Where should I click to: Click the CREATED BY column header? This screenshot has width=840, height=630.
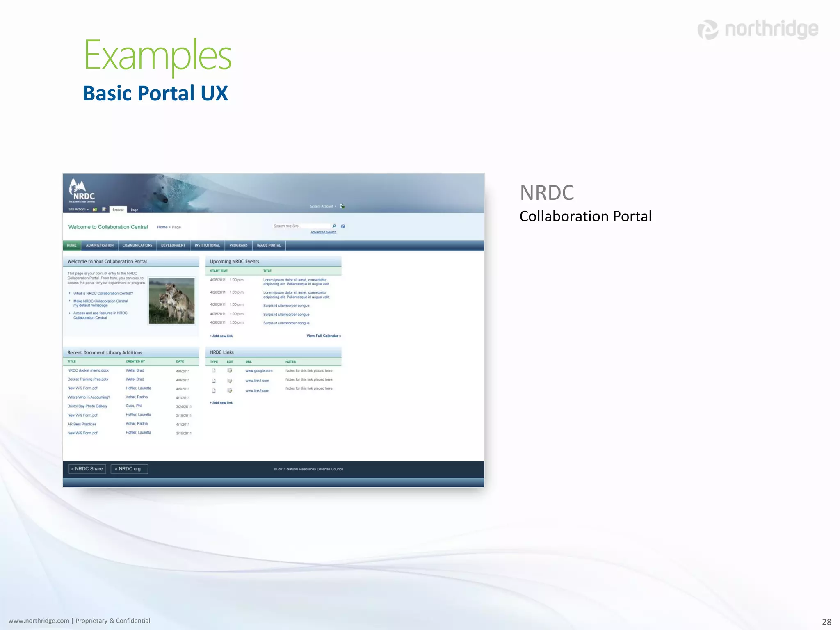[x=135, y=361]
